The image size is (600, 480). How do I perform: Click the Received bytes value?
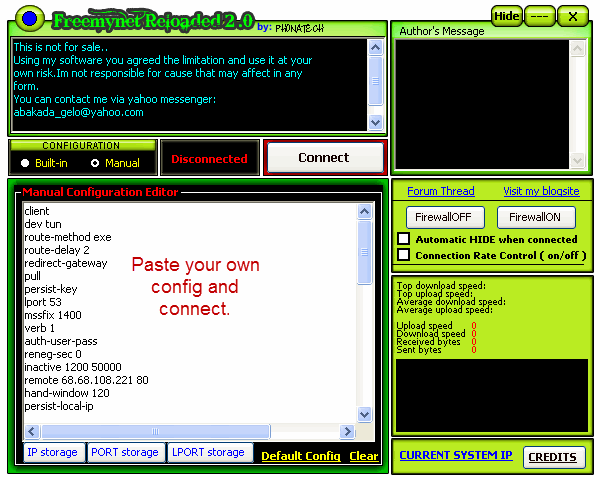(474, 341)
